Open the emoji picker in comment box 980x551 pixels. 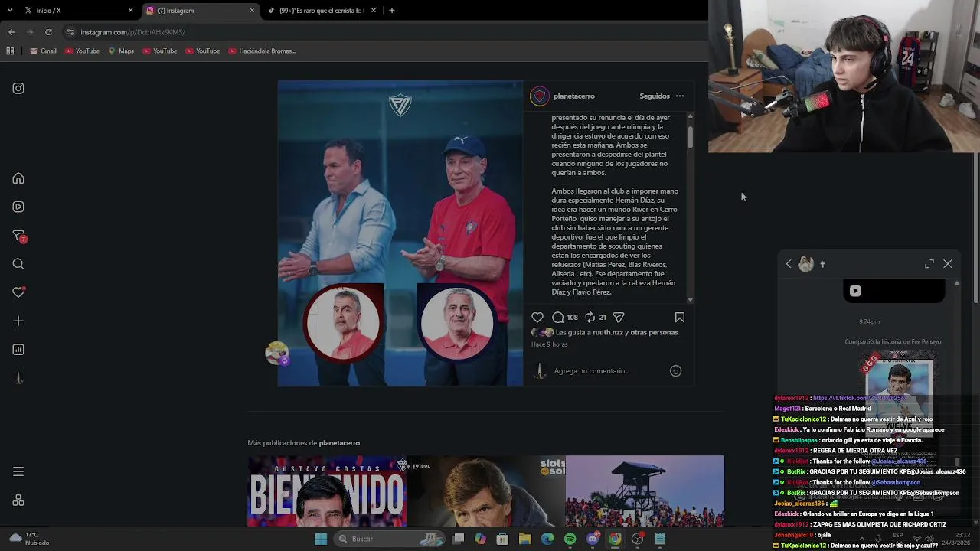point(675,371)
